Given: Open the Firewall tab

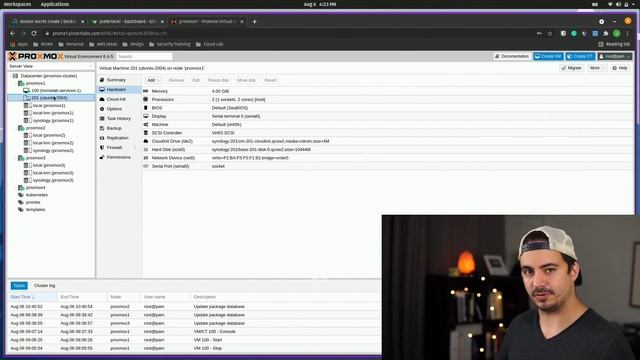Looking at the screenshot, I should click(x=114, y=147).
